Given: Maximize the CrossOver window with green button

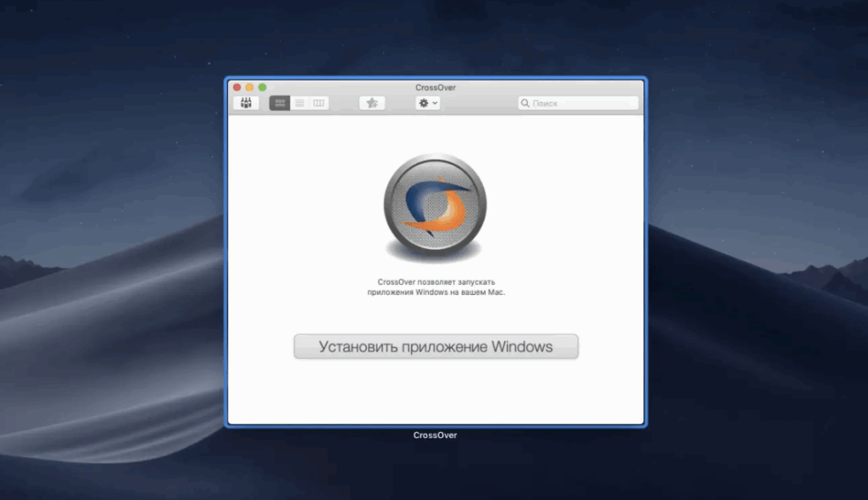Looking at the screenshot, I should point(263,87).
